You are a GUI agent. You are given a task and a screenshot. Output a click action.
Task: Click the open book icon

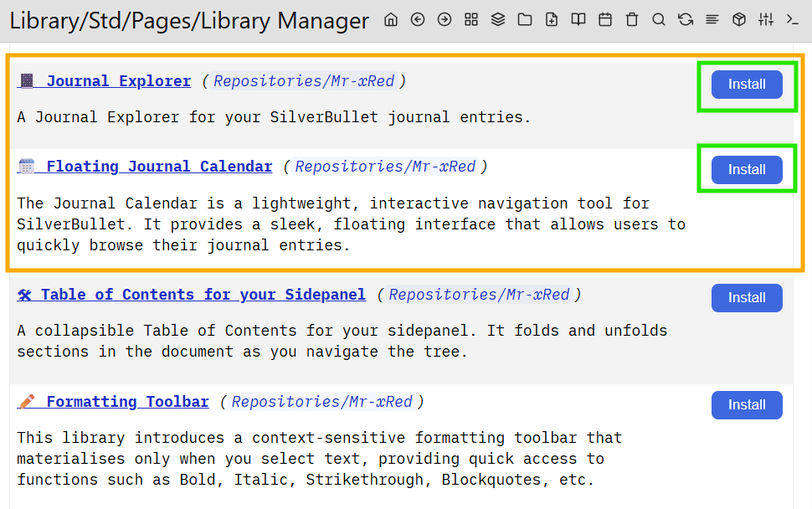point(578,20)
